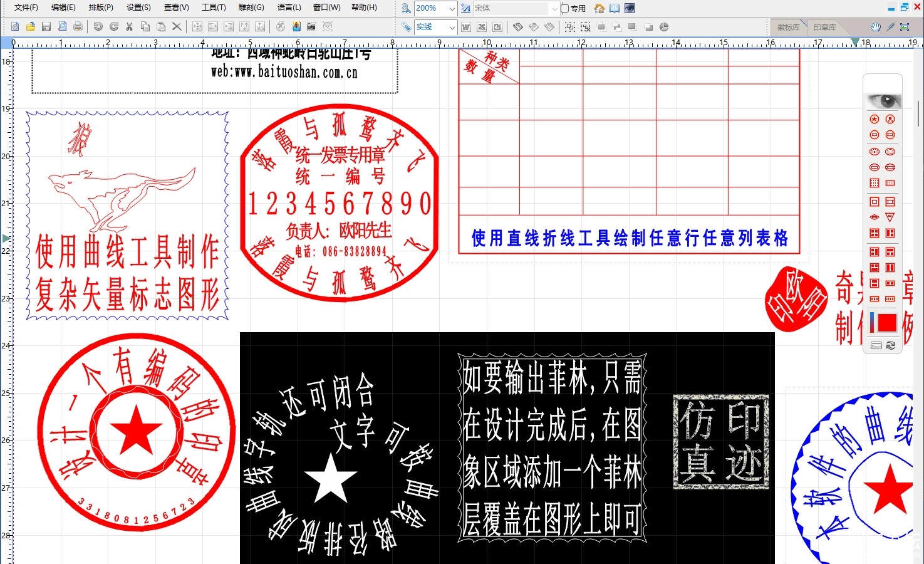Click the refresh arrows icon in palette
The width and height of the screenshot is (924, 564).
click(891, 345)
